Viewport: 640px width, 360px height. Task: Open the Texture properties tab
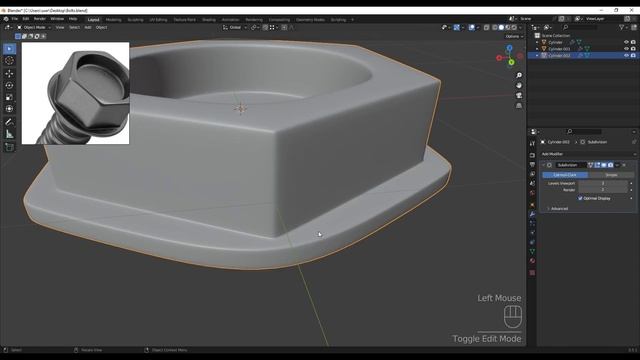(532, 273)
